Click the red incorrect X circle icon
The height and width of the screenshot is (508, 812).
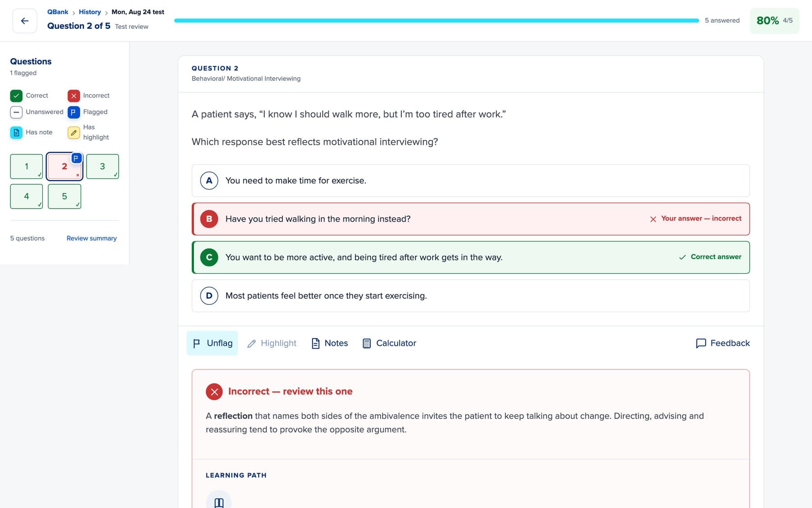pyautogui.click(x=214, y=391)
